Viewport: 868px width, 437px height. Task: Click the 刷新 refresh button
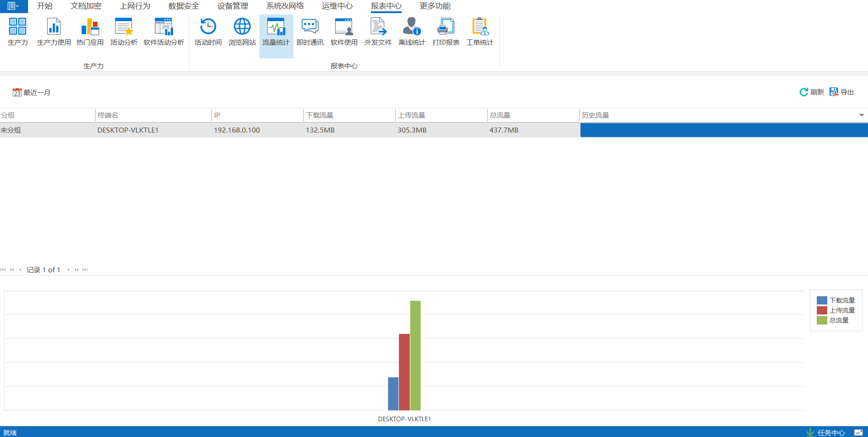(x=812, y=92)
